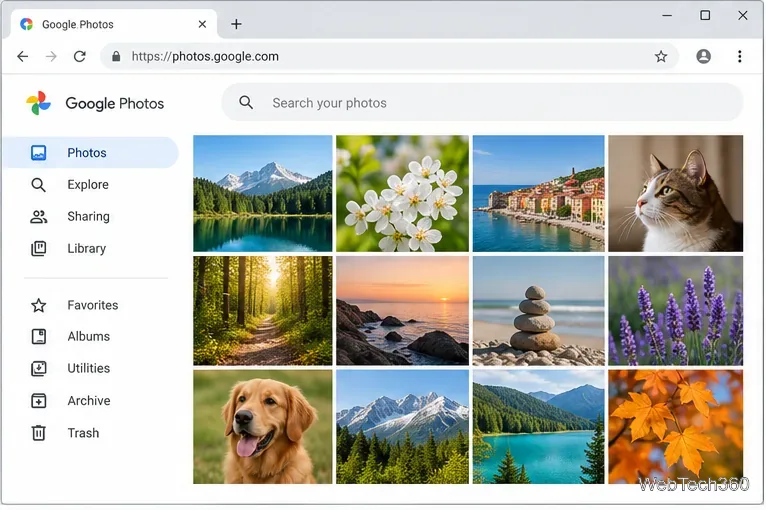Open the Albums label in sidebar
This screenshot has width=766, height=510.
(89, 337)
